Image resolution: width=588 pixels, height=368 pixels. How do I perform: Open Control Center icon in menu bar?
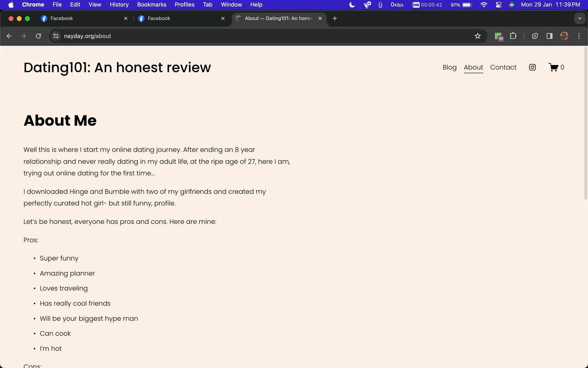pos(498,5)
